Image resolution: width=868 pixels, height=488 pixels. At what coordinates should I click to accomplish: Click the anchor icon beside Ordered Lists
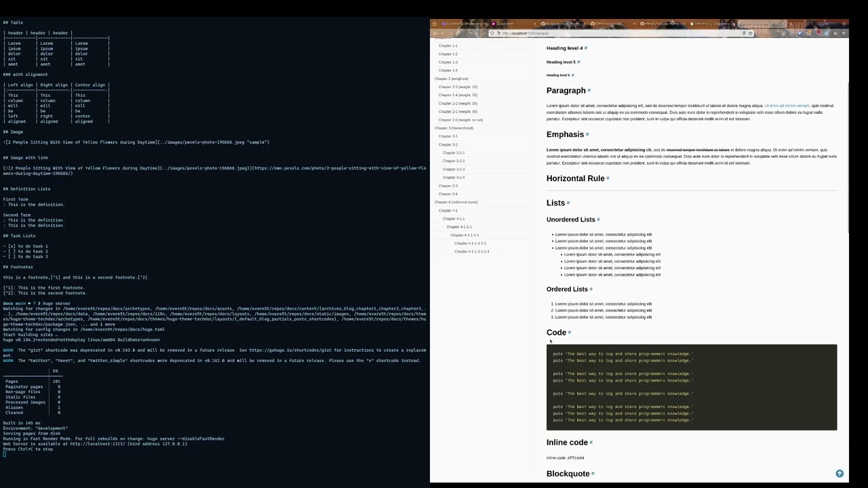(x=591, y=289)
